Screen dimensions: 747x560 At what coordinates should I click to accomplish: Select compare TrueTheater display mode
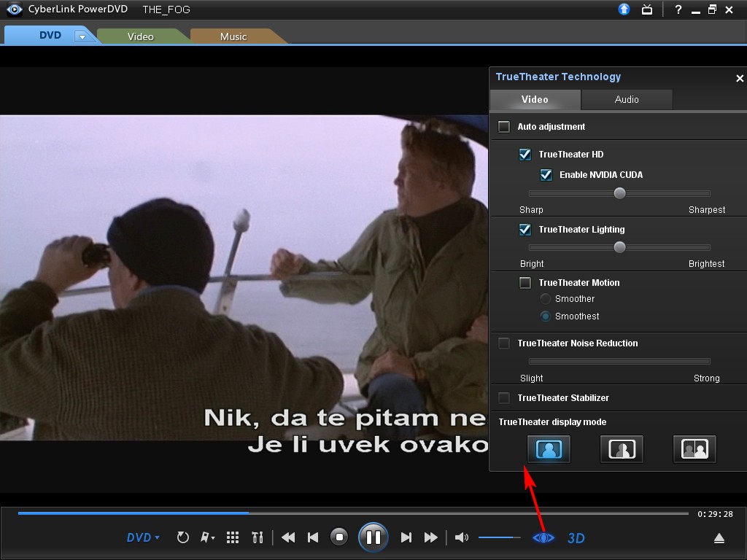[x=694, y=449]
